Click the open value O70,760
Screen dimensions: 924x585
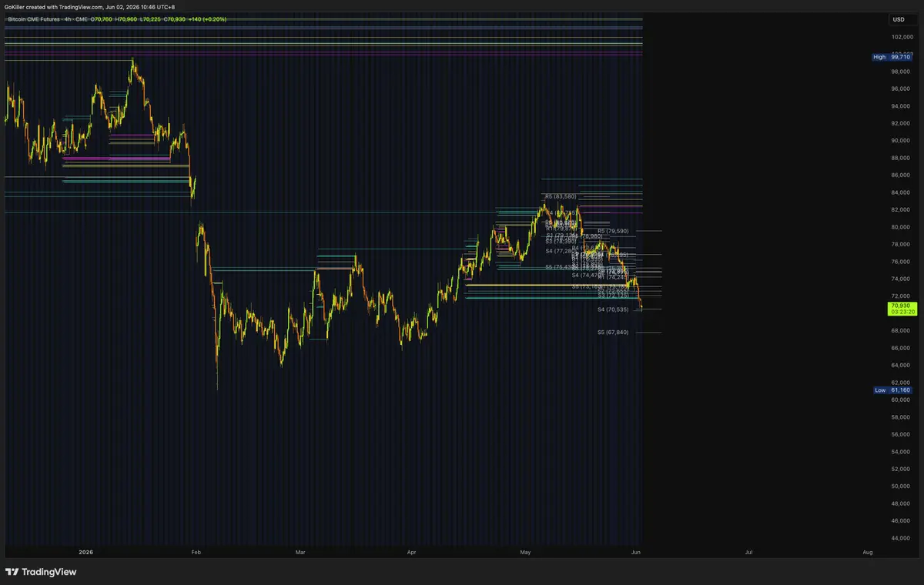[x=101, y=19]
